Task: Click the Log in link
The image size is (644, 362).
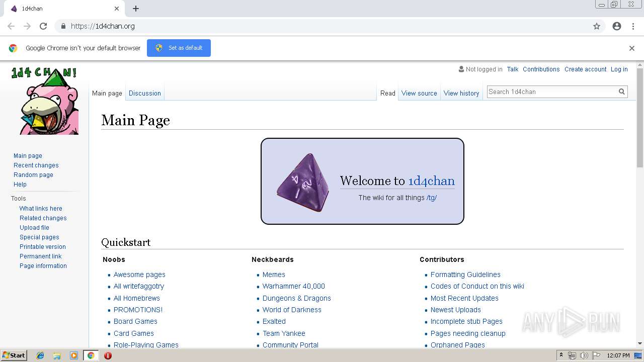Action: click(619, 69)
